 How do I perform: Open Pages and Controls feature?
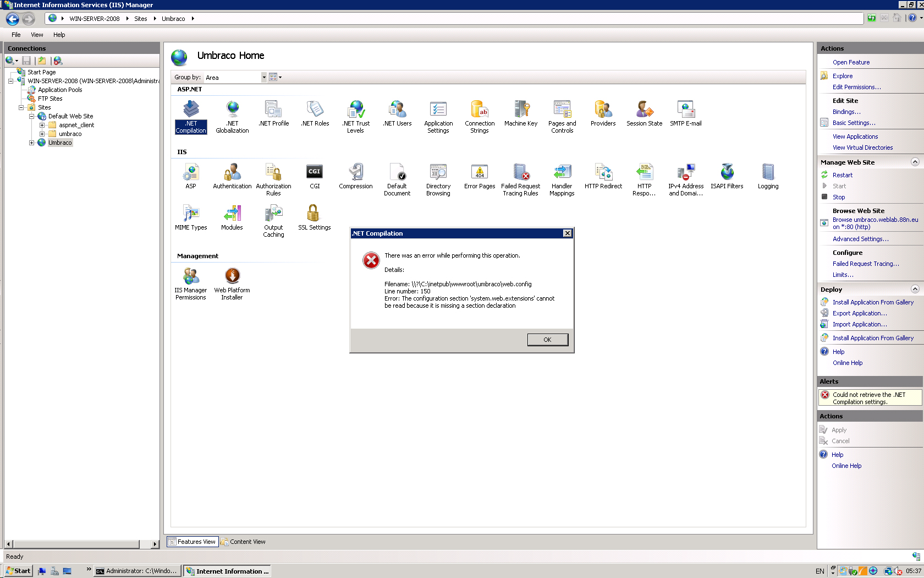pyautogui.click(x=562, y=117)
